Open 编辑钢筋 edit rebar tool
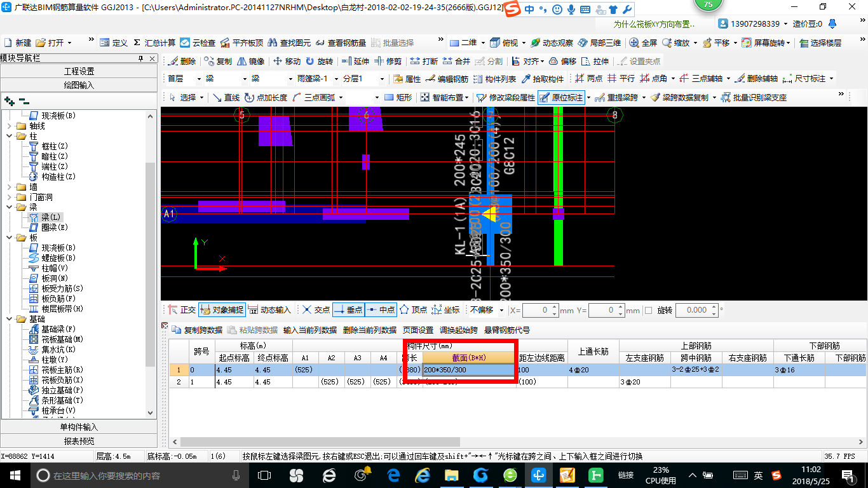The image size is (868, 488). coord(447,79)
